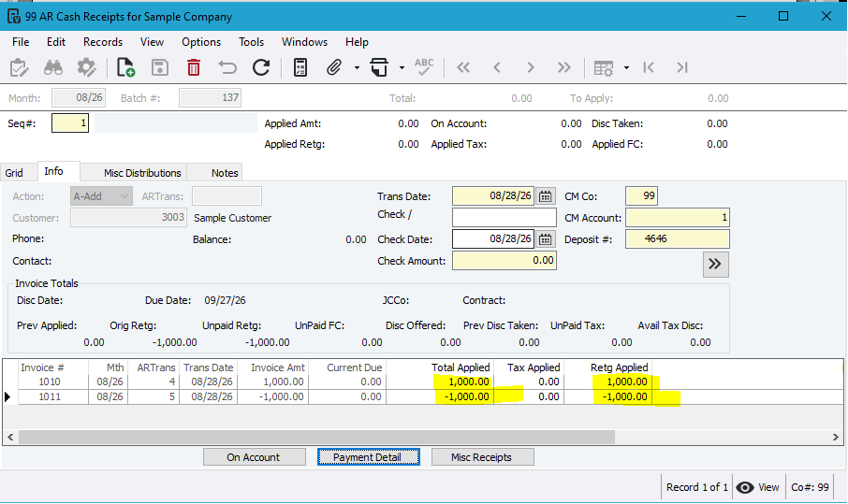The height and width of the screenshot is (504, 848).
Task: Go to last record double-right arrows
Action: (564, 68)
